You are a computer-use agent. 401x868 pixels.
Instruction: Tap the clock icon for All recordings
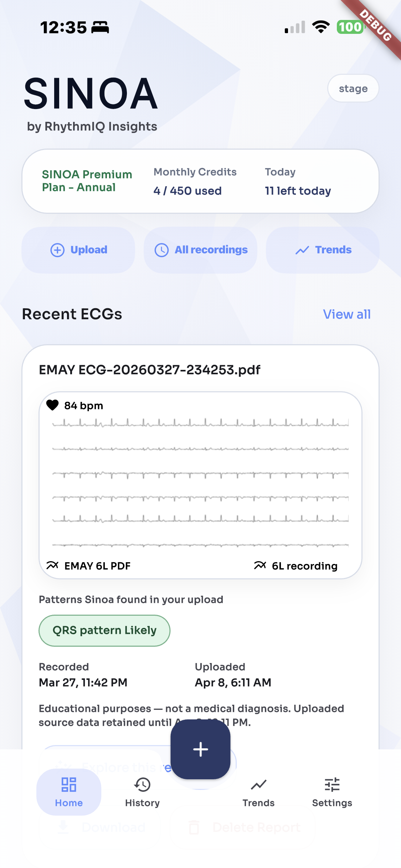(161, 250)
